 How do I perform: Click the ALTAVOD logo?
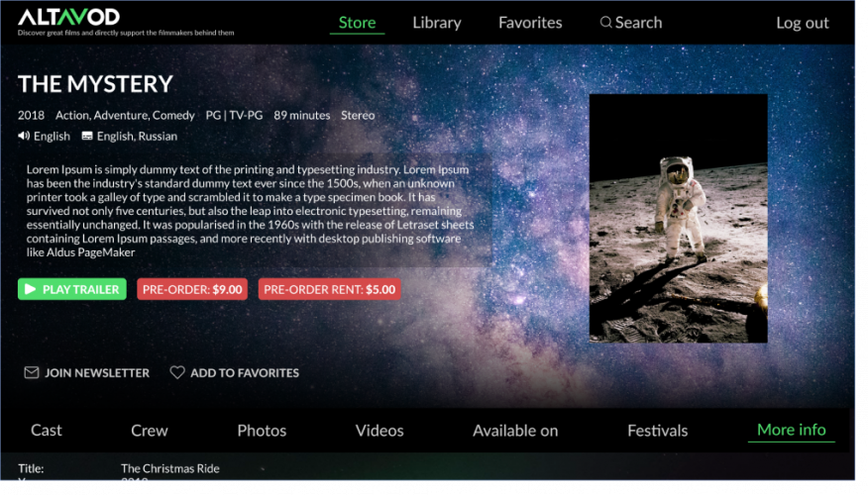pos(69,17)
